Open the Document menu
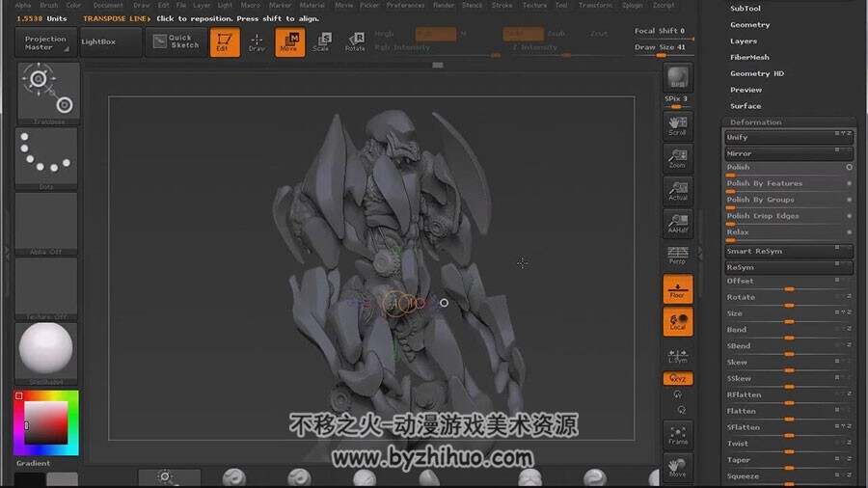Screen dimensions: 868x488 tap(108, 5)
